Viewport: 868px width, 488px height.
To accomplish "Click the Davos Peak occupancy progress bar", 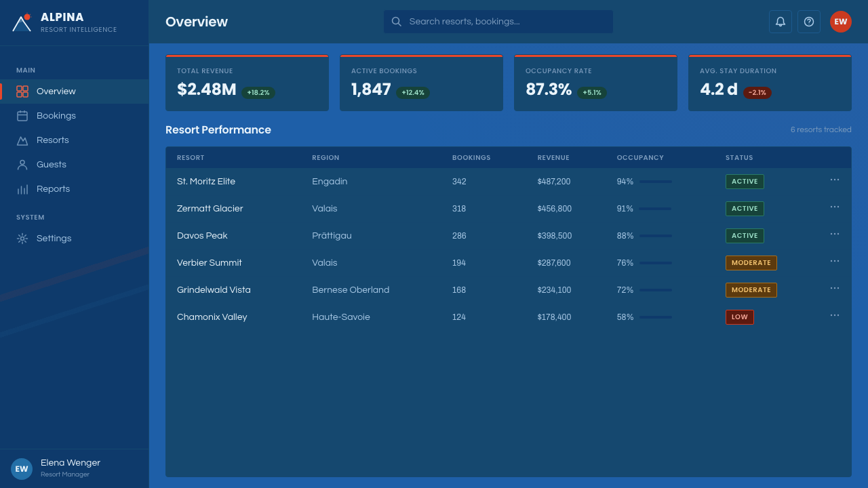I will coord(655,236).
